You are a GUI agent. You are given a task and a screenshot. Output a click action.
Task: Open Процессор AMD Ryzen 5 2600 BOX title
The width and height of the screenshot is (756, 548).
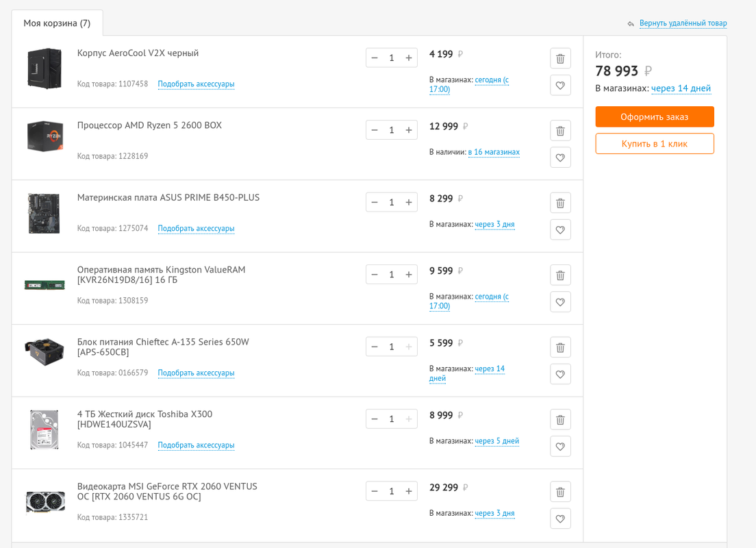149,125
